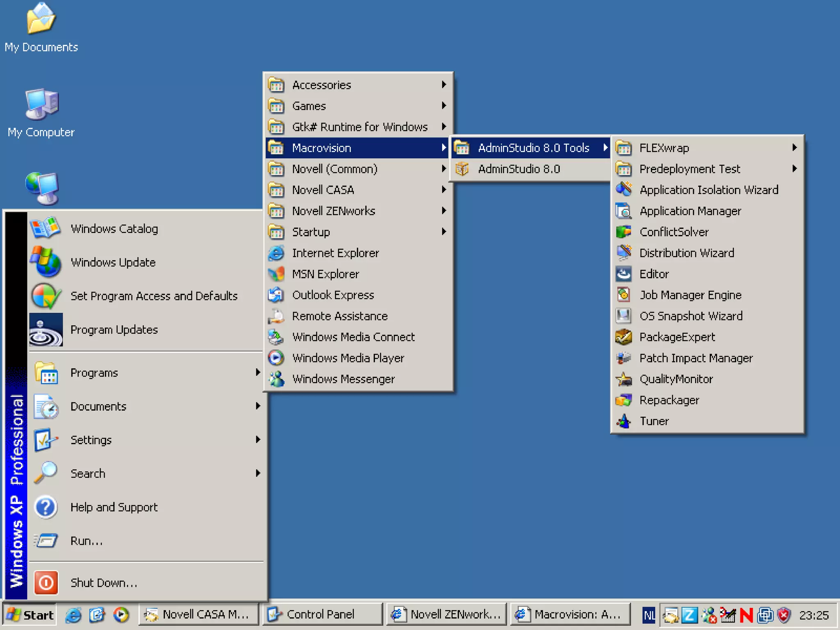
Task: Click Internet Explorer icon in Programs menu
Action: point(276,253)
